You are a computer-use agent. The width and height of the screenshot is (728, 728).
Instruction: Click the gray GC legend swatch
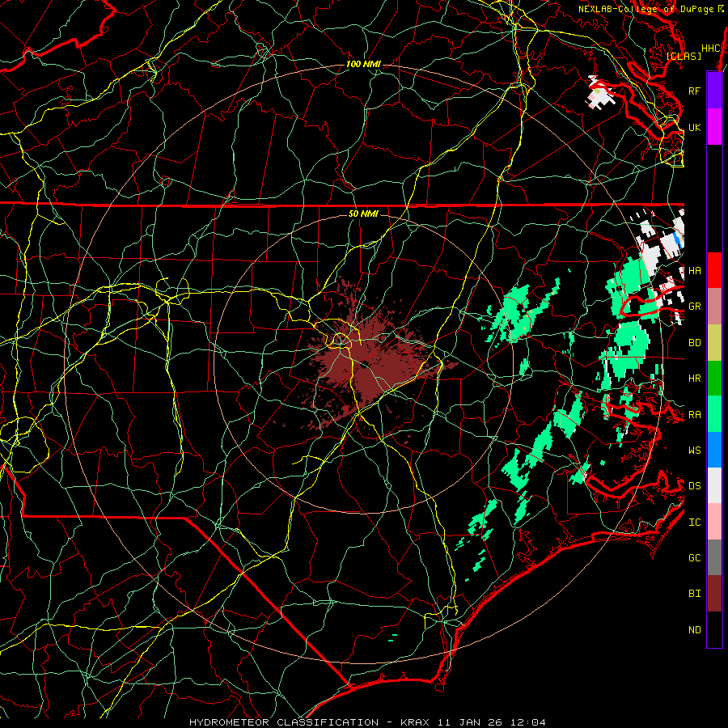pos(714,557)
